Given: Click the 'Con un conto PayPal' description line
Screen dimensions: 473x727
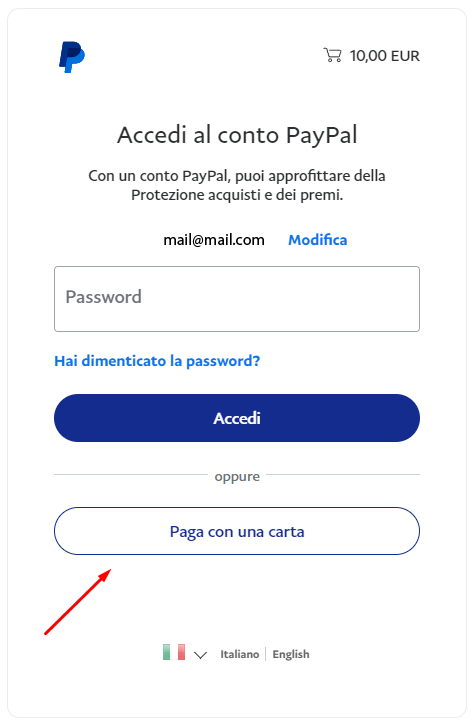Looking at the screenshot, I should click(x=237, y=176).
